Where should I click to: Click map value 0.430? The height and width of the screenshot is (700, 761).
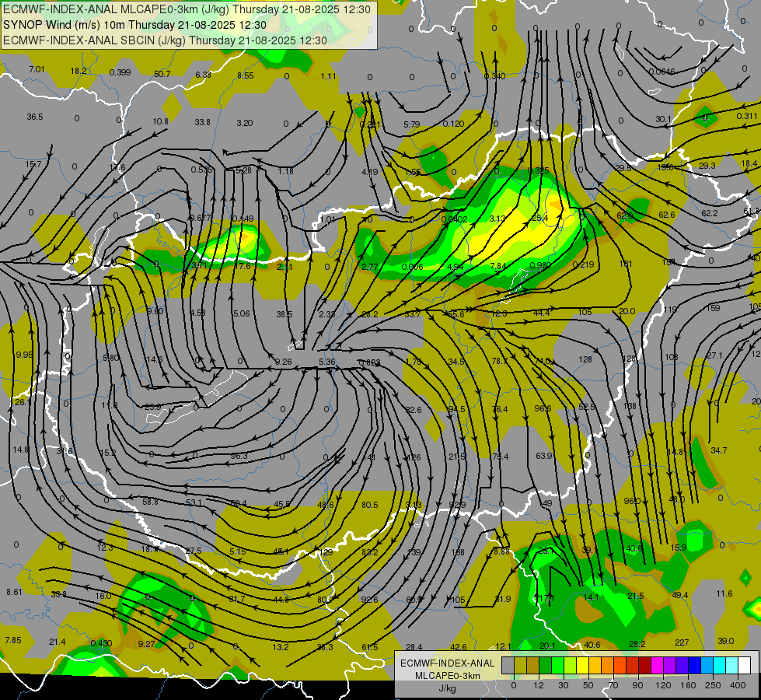coord(101,643)
